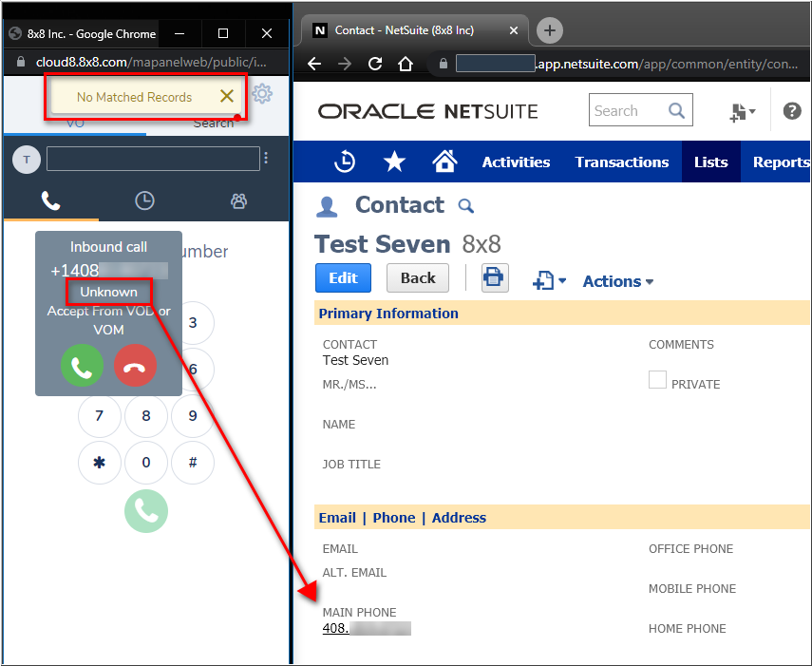Click the Oracle NetSuite logo
Image resolution: width=812 pixels, height=666 pixels.
click(x=427, y=111)
